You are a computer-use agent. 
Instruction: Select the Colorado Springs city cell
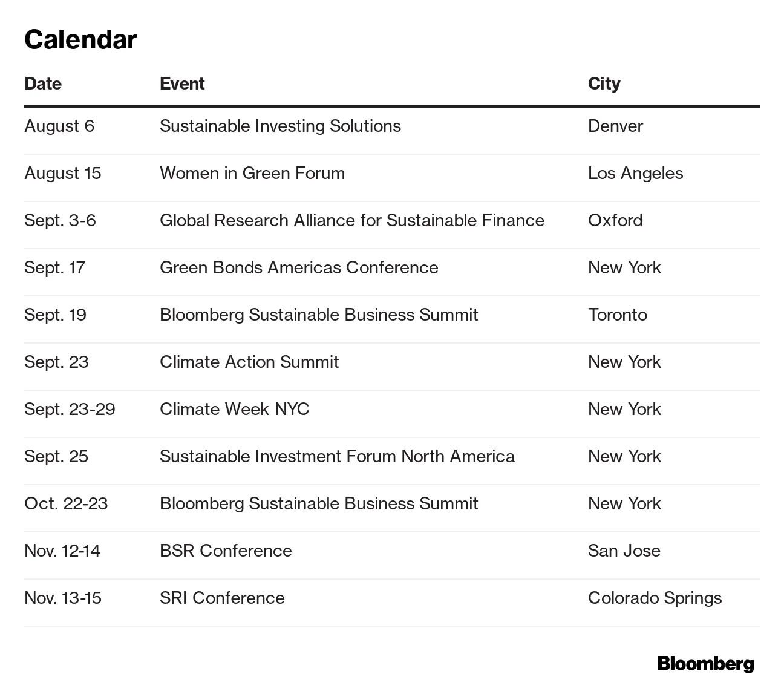[655, 598]
